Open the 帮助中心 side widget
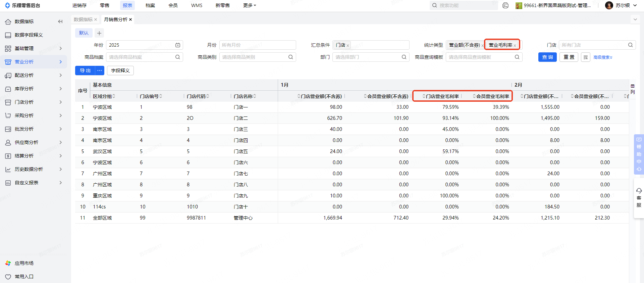The width and height of the screenshot is (644, 283). [x=639, y=154]
